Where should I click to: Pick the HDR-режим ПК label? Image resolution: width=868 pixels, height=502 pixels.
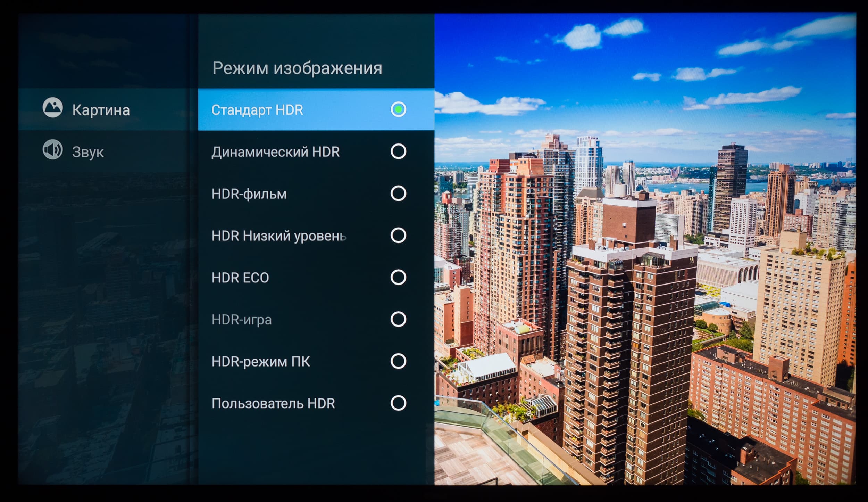(260, 362)
